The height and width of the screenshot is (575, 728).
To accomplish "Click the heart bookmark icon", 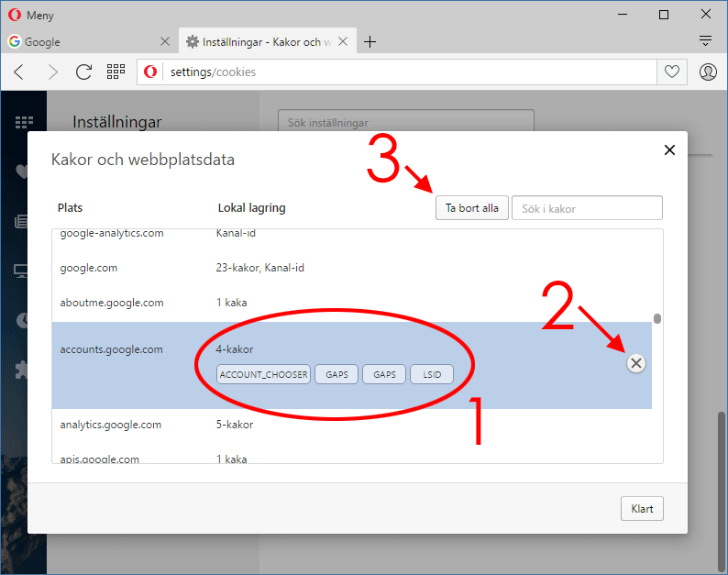I will (672, 72).
